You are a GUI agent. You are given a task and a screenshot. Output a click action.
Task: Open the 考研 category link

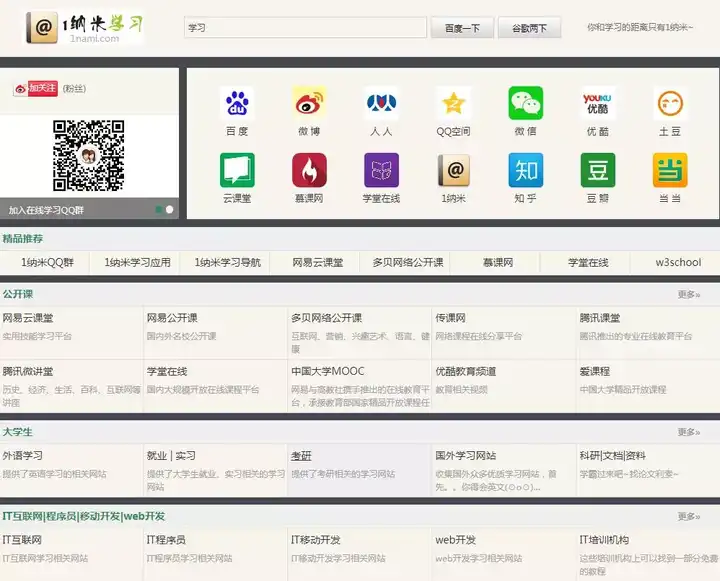301,456
